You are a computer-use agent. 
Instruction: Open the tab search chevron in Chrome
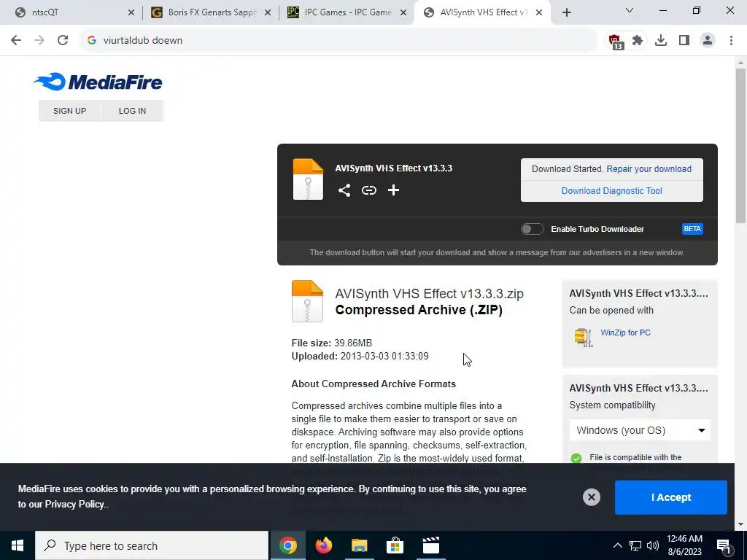click(629, 11)
